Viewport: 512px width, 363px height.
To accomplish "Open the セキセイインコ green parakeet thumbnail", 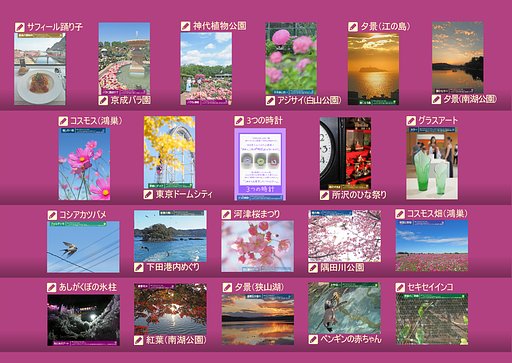I will pyautogui.click(x=432, y=319).
